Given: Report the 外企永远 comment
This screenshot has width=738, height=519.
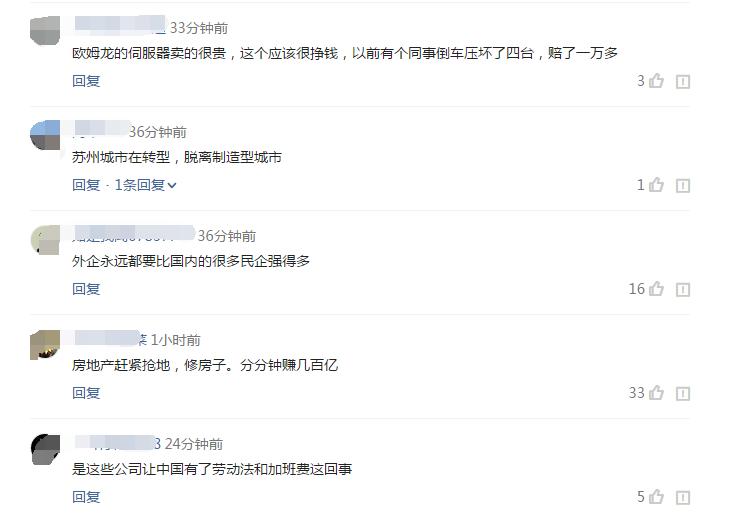Looking at the screenshot, I should click(x=683, y=290).
